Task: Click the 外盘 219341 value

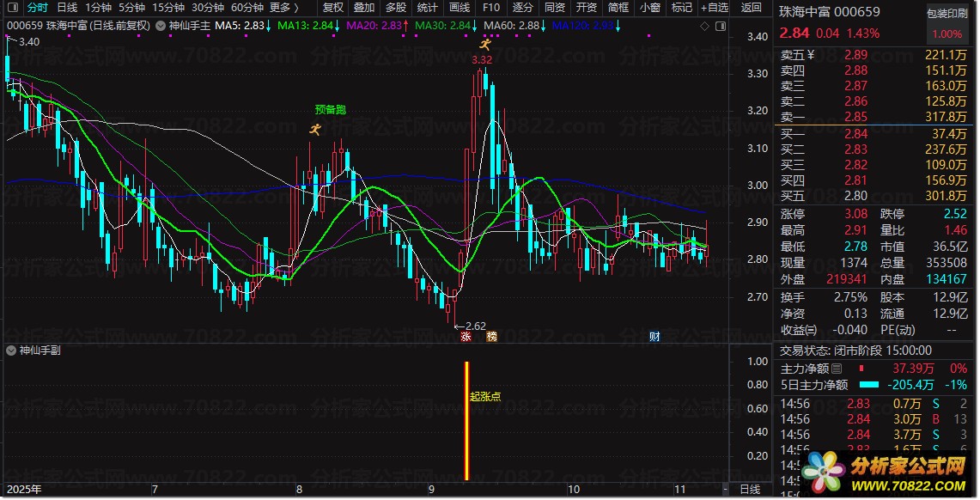Action: click(x=847, y=279)
